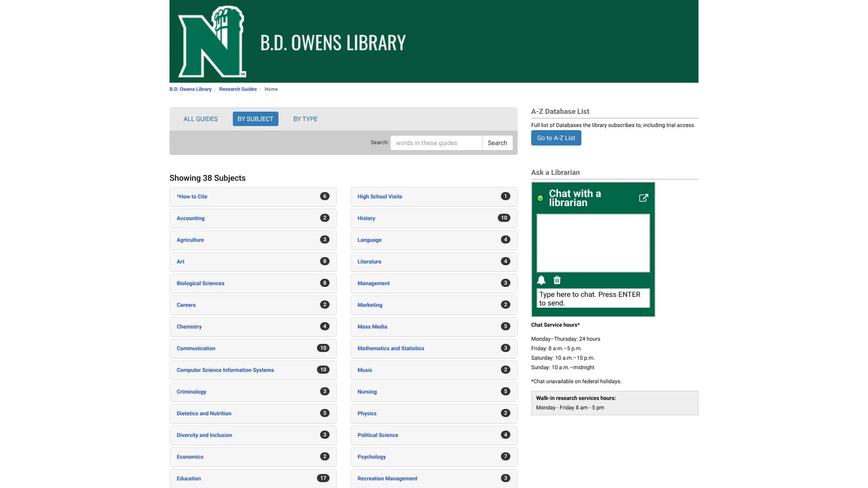Expand the Accounting subject
868x488 pixels.
click(x=190, y=218)
